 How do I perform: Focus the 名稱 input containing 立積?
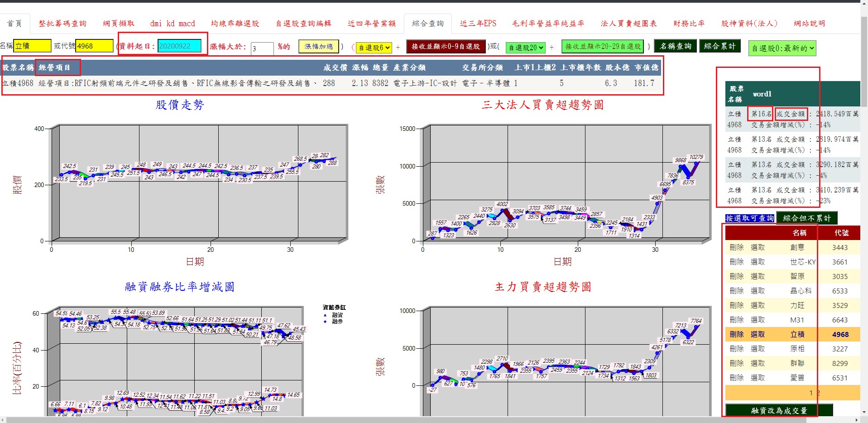(x=32, y=46)
